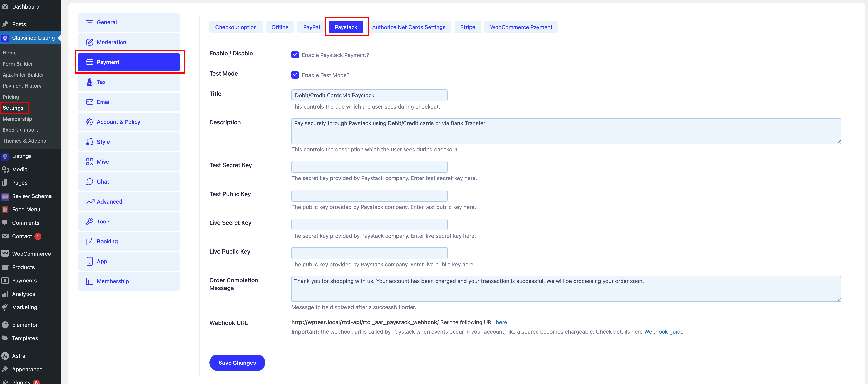Image resolution: width=868 pixels, height=384 pixels.
Task: Click the General settings filter icon
Action: click(x=89, y=22)
